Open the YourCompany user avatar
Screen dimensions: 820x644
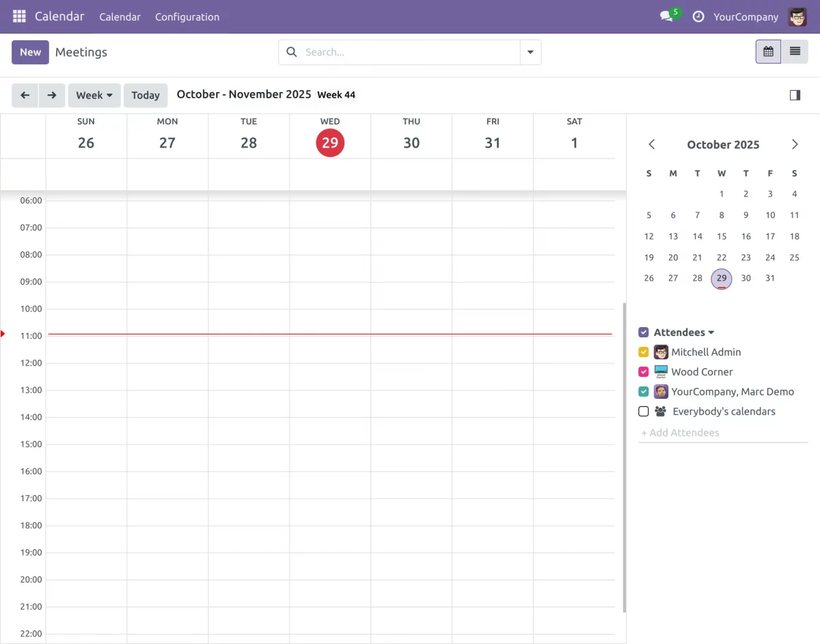[797, 16]
